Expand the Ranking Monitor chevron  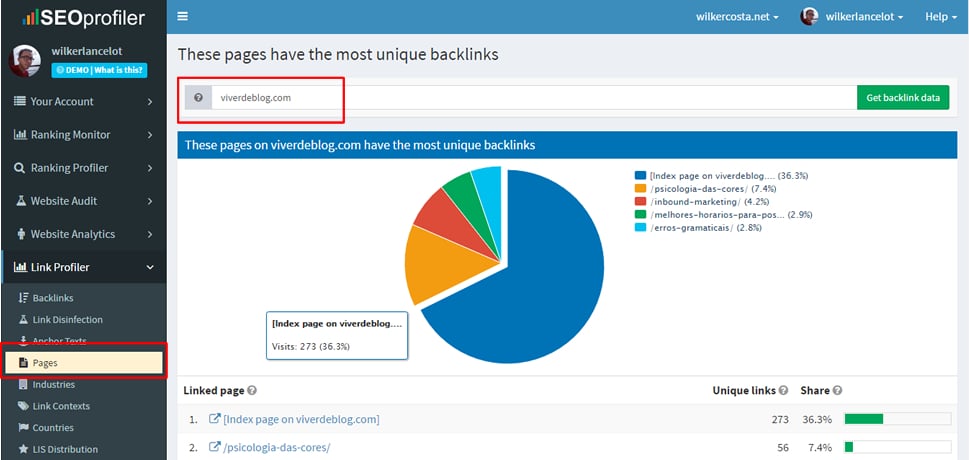pyautogui.click(x=150, y=135)
